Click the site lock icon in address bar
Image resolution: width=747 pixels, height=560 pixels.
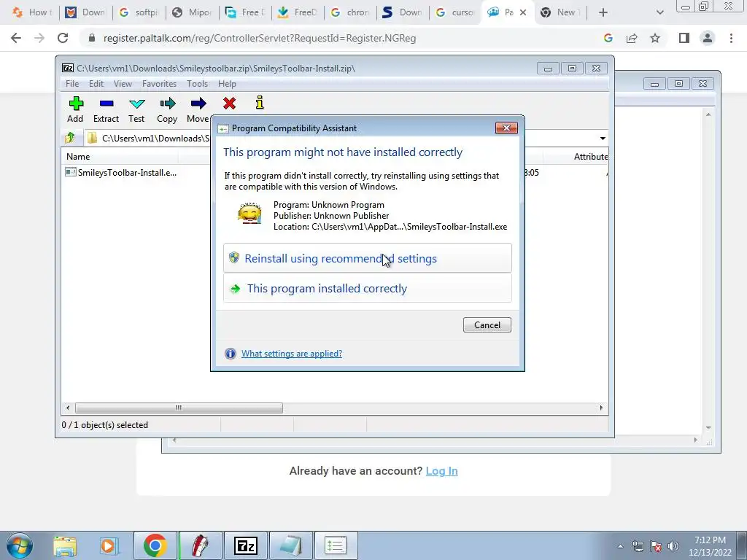92,38
